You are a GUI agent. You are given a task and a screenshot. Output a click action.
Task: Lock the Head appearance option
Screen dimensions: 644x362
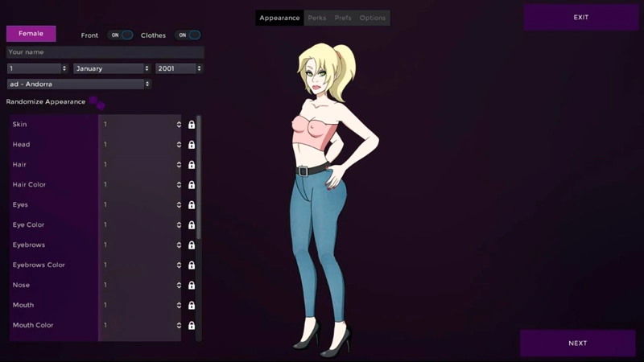coord(192,145)
